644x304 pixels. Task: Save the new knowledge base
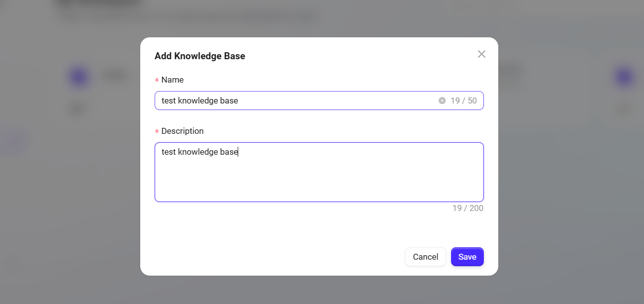click(467, 257)
